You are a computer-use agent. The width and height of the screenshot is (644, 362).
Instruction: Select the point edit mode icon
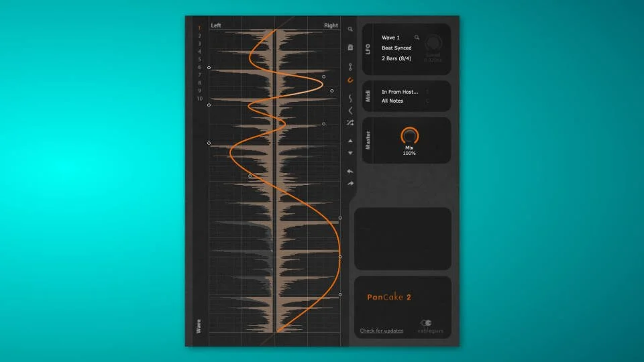350,66
